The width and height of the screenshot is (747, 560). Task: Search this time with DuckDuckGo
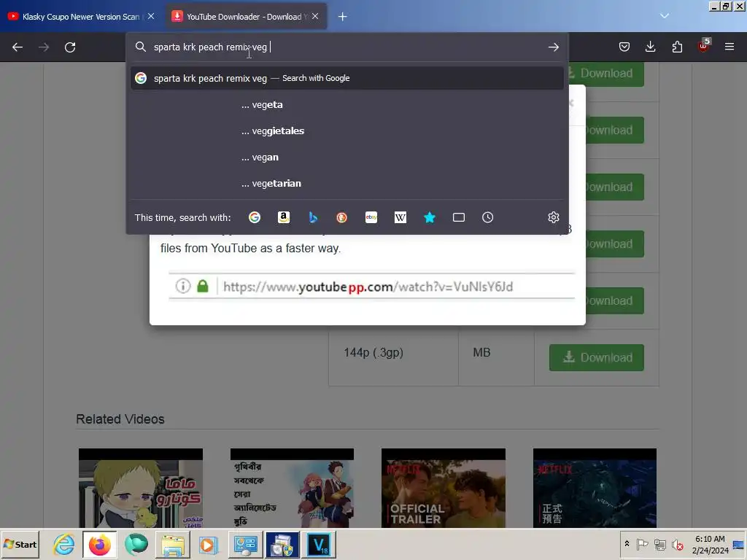tap(341, 217)
